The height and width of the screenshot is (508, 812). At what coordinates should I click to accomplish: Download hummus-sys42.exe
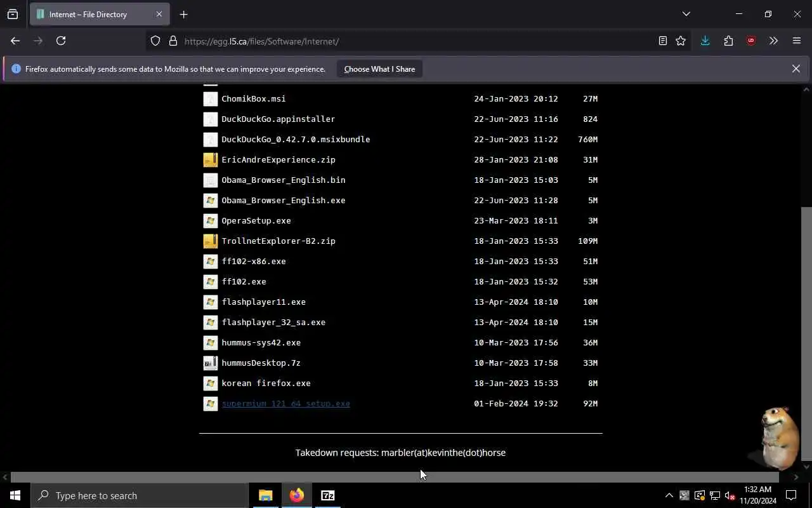(261, 342)
